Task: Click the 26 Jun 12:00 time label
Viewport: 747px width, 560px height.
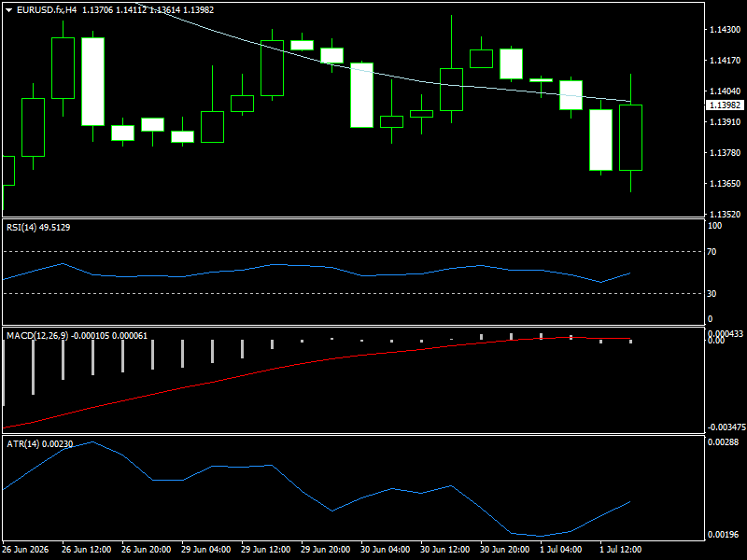Action: click(87, 550)
